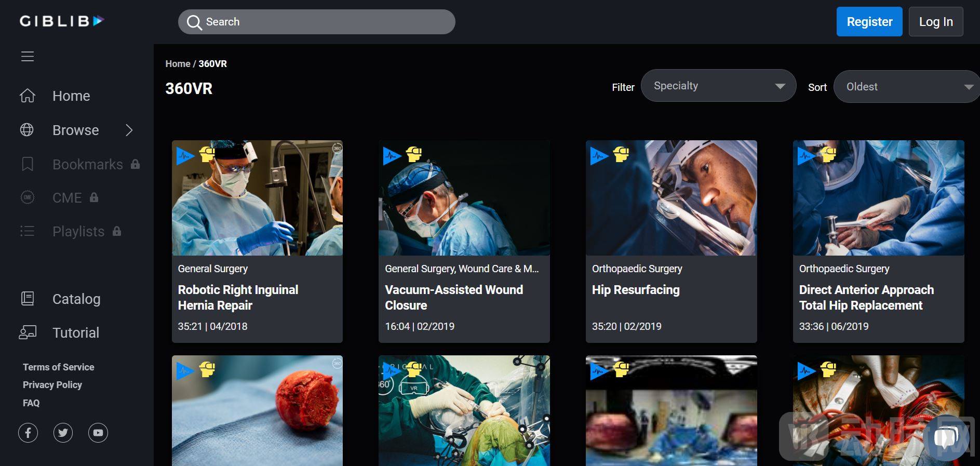The width and height of the screenshot is (980, 466).
Task: Click the chat bubble widget icon
Action: pyautogui.click(x=946, y=437)
